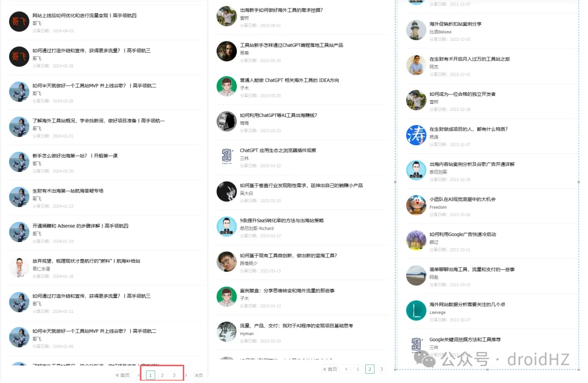
Task: Click the purple-haired avatar of 颜过
Action: [x=416, y=240]
